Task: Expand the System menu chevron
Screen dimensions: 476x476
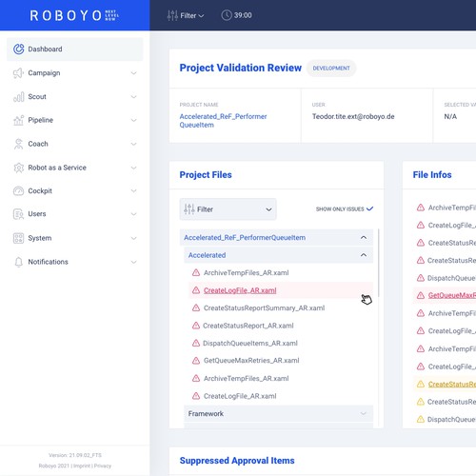Action: point(134,238)
